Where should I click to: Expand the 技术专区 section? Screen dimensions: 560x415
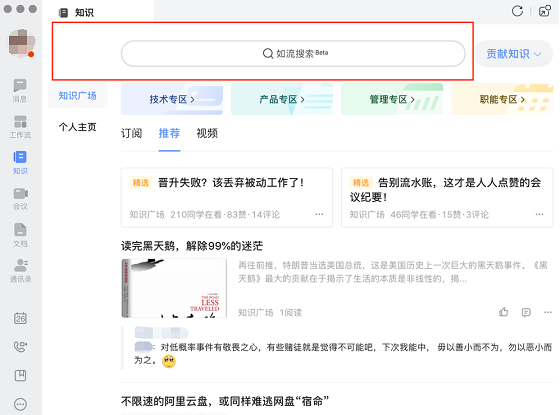[x=172, y=99]
